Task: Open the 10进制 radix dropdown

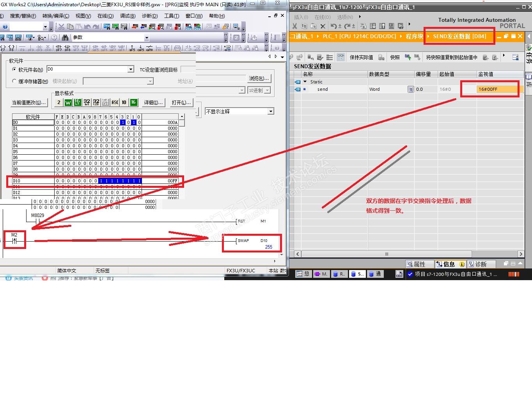Action: coord(267,90)
